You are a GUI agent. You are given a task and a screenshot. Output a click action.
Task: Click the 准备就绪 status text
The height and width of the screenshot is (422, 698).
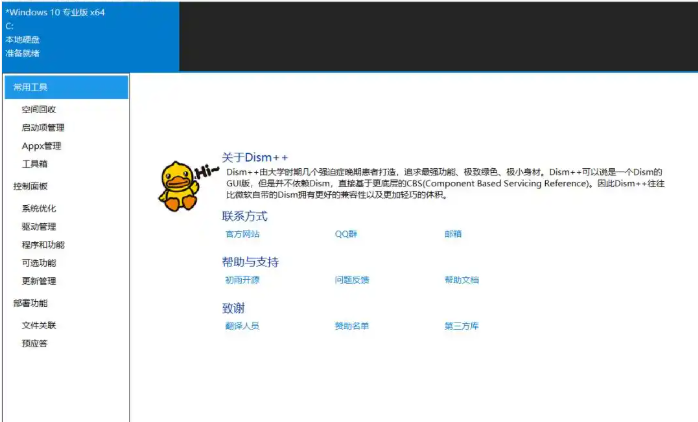pos(23,53)
